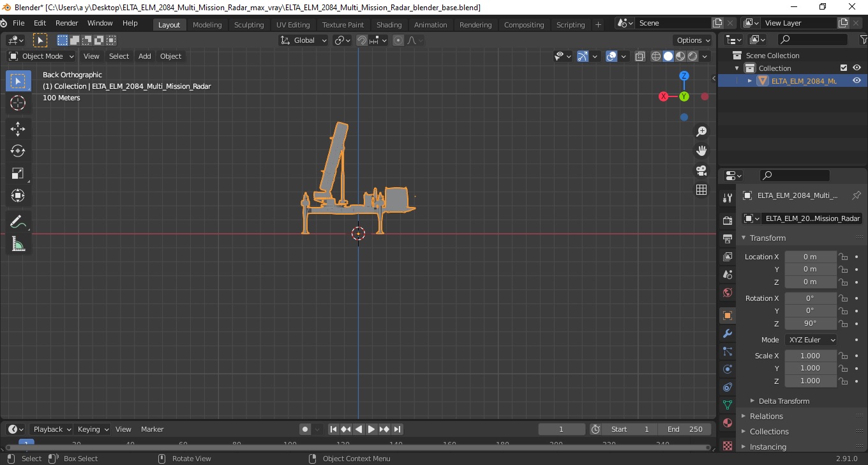868x465 pixels.
Task: Open the Playback dropdown in the timeline
Action: (x=52, y=429)
